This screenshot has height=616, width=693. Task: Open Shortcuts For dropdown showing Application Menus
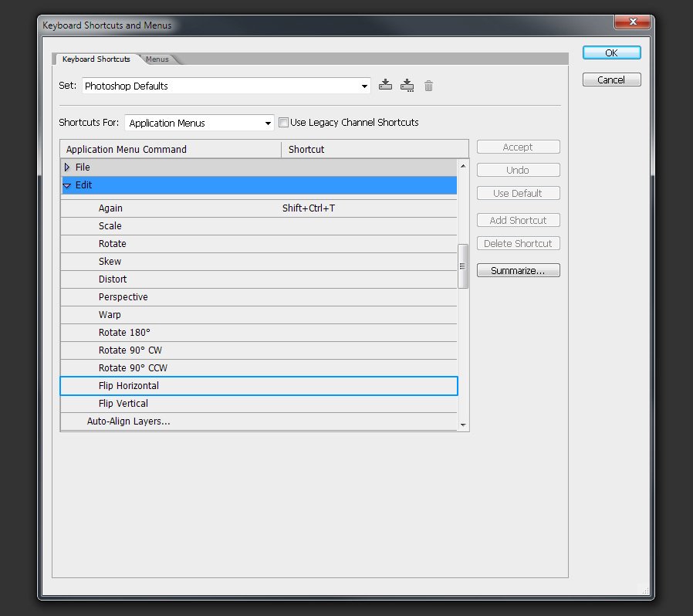click(199, 123)
